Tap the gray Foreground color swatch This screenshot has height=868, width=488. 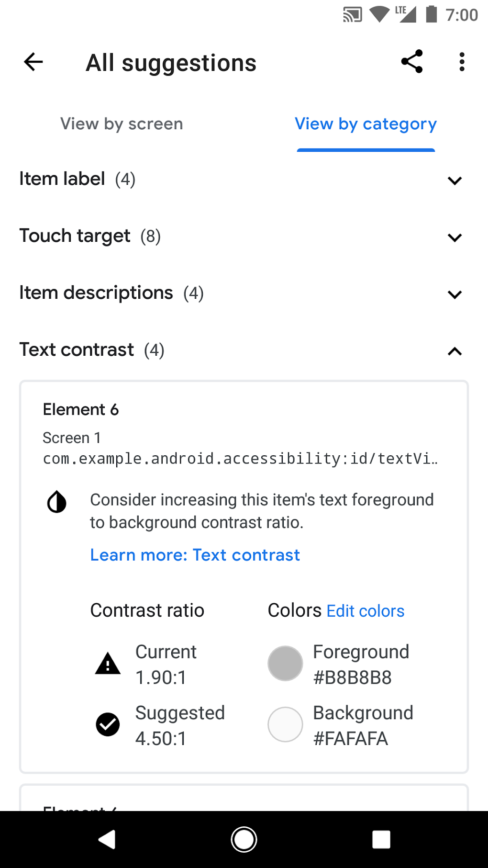(x=285, y=664)
